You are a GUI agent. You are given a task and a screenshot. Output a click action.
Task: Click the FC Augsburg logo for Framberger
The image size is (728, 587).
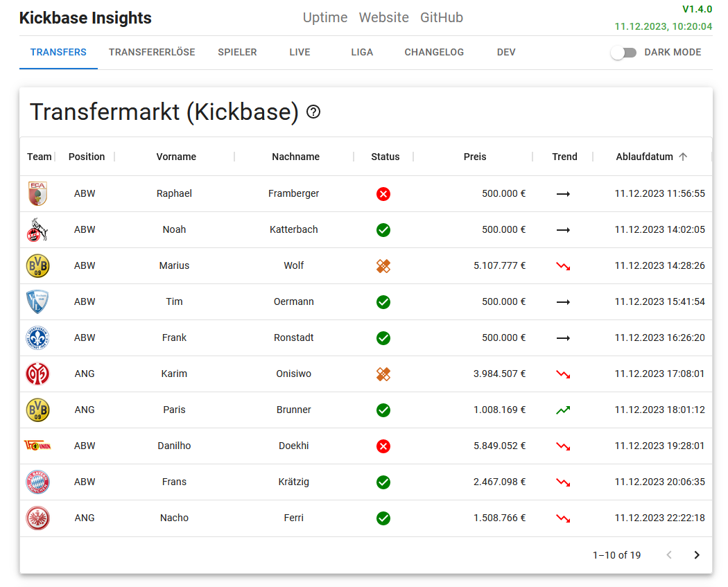pos(37,193)
